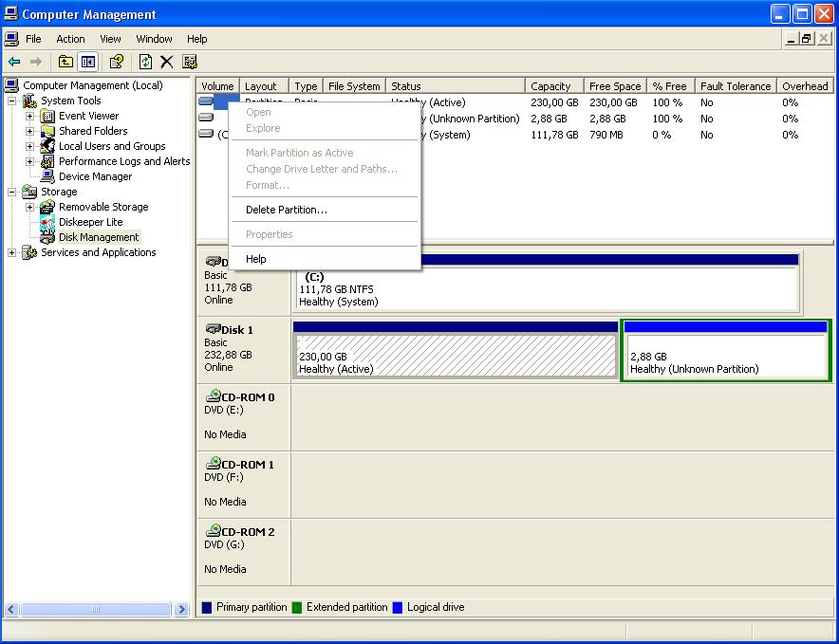Click the Forward arrow toolbar icon

(36, 62)
